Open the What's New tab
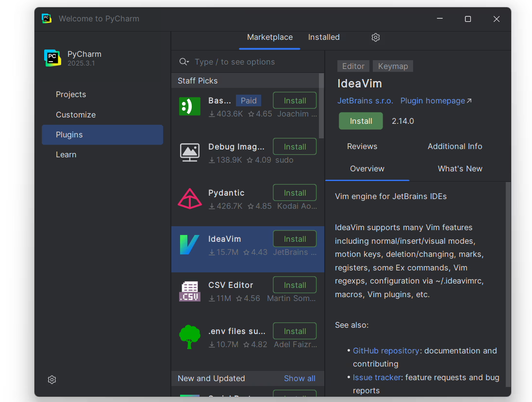Screen dimensions: 532x402 click(460, 168)
